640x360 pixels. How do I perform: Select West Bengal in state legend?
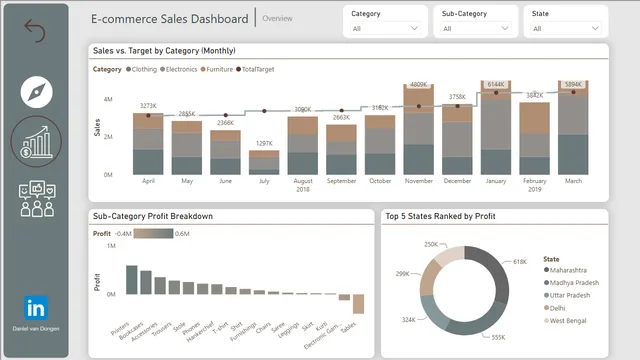pos(565,321)
